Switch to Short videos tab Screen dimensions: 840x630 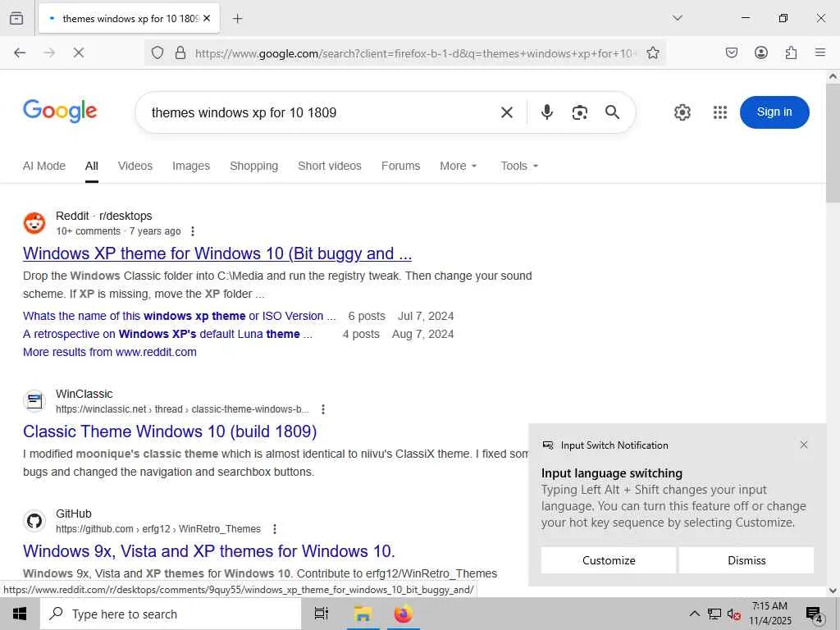tap(330, 166)
